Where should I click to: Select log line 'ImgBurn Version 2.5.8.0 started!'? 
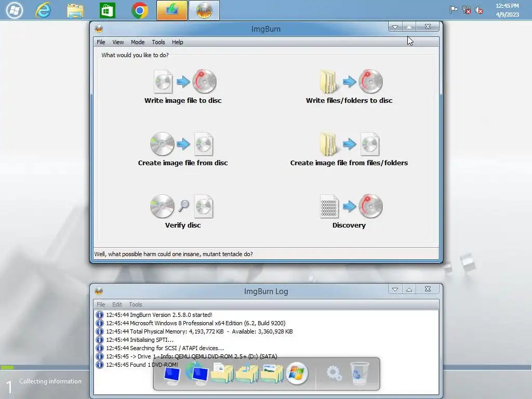[159, 315]
